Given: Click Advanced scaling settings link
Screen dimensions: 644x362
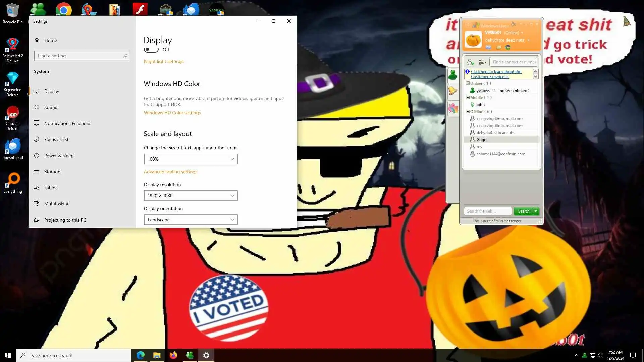Looking at the screenshot, I should click(170, 172).
